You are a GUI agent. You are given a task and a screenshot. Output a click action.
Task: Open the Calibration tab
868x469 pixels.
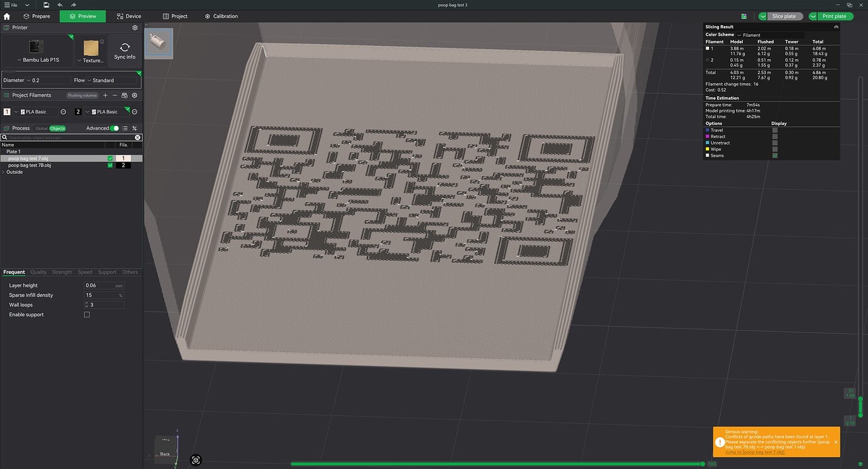coord(221,16)
